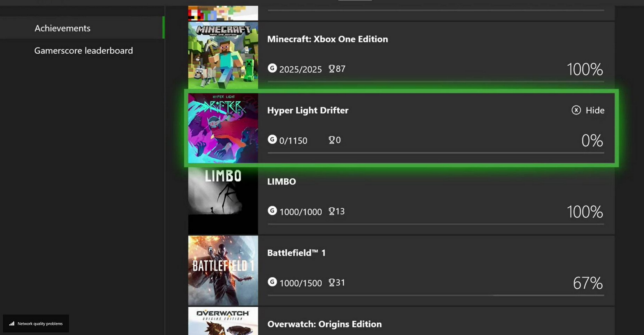Click the Battlefield 1 progress bar
The image size is (644, 335).
[435, 295]
